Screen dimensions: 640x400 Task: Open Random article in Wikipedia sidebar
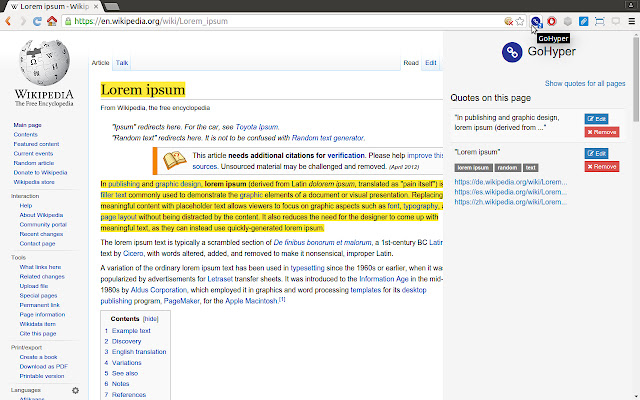click(34, 162)
